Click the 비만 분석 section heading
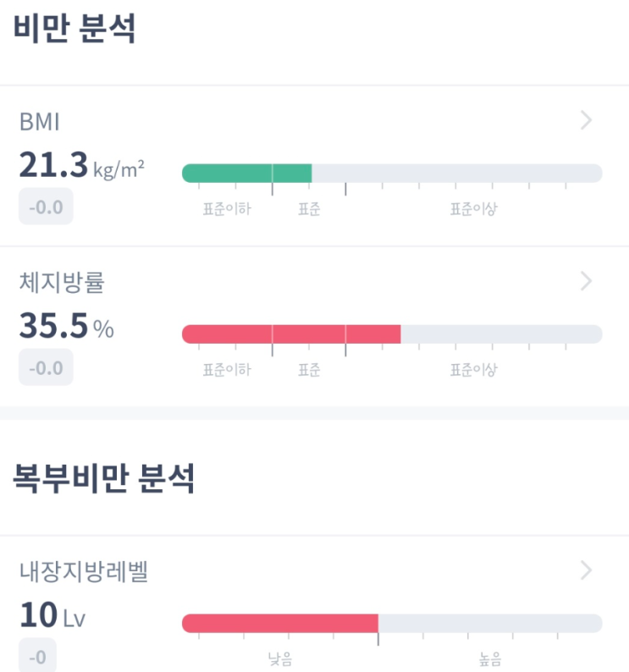The image size is (629, 672). (x=74, y=30)
